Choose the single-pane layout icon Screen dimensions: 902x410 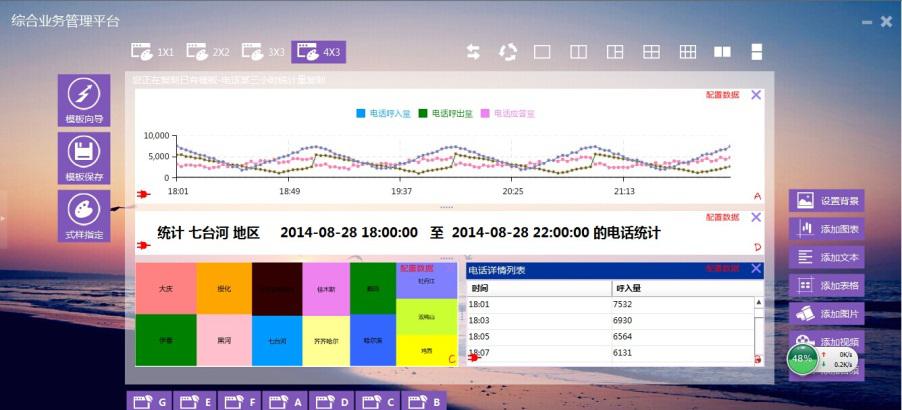point(543,51)
